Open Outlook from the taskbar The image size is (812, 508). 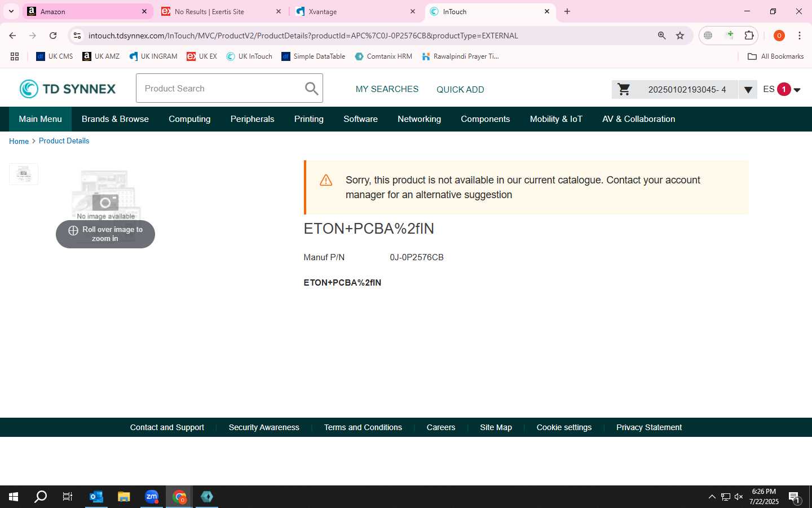click(x=96, y=497)
